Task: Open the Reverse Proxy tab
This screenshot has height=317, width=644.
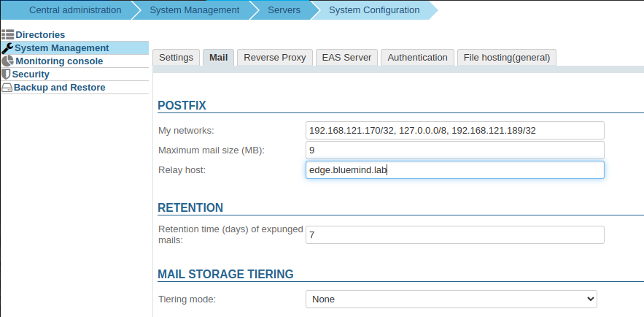Action: 276,57
